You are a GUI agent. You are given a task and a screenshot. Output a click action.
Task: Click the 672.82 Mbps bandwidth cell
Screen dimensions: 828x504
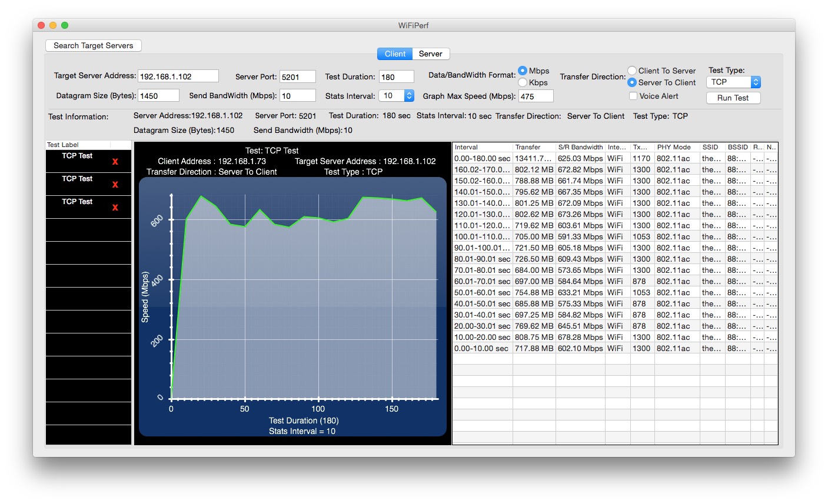pos(581,169)
